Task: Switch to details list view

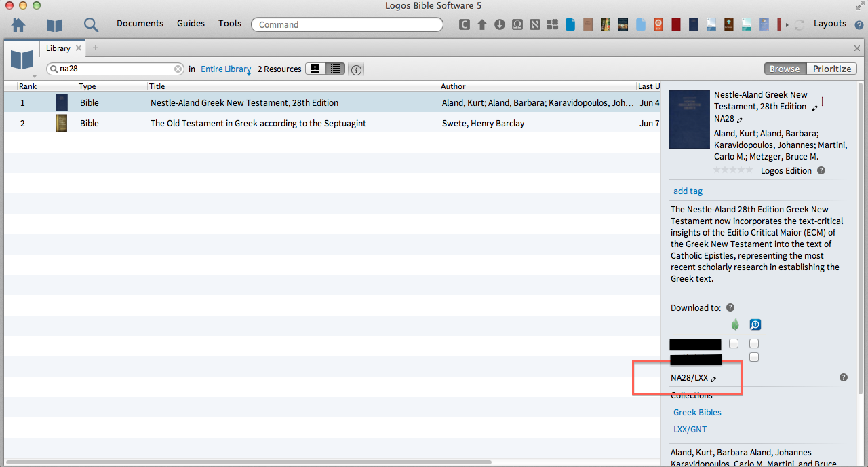Action: (x=335, y=69)
